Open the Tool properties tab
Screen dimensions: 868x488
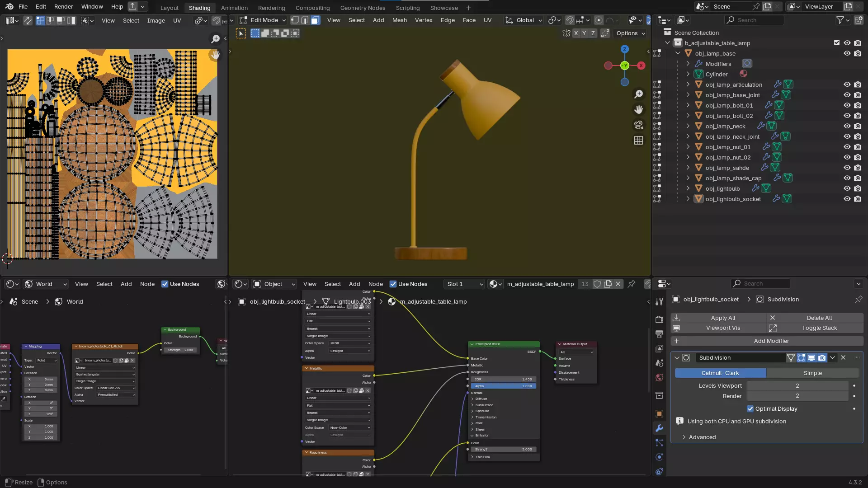click(659, 302)
